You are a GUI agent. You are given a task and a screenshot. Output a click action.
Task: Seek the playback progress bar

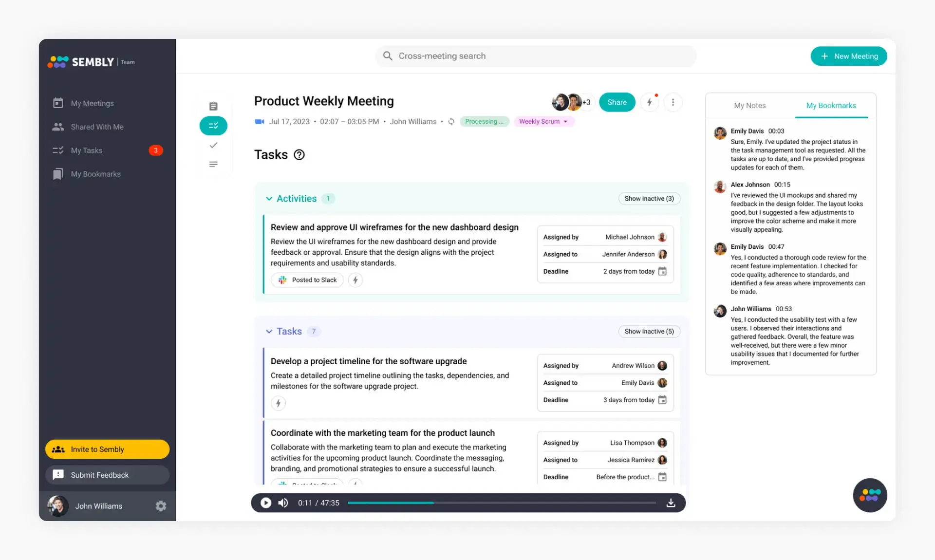502,503
